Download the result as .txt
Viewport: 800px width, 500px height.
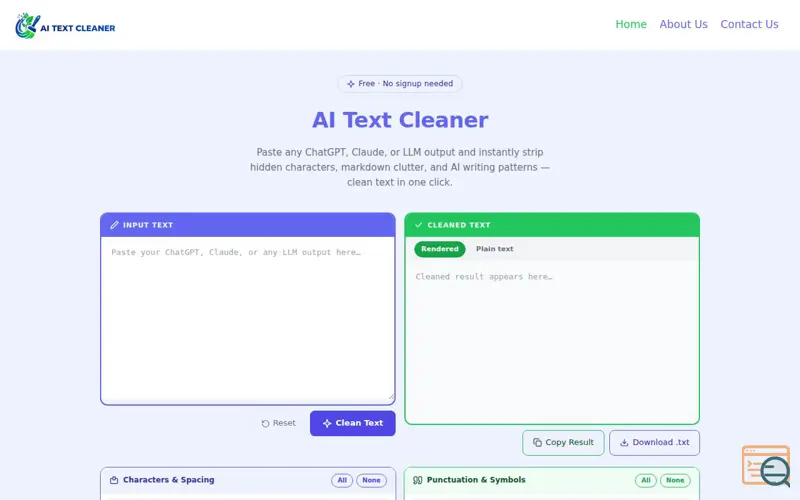click(655, 442)
